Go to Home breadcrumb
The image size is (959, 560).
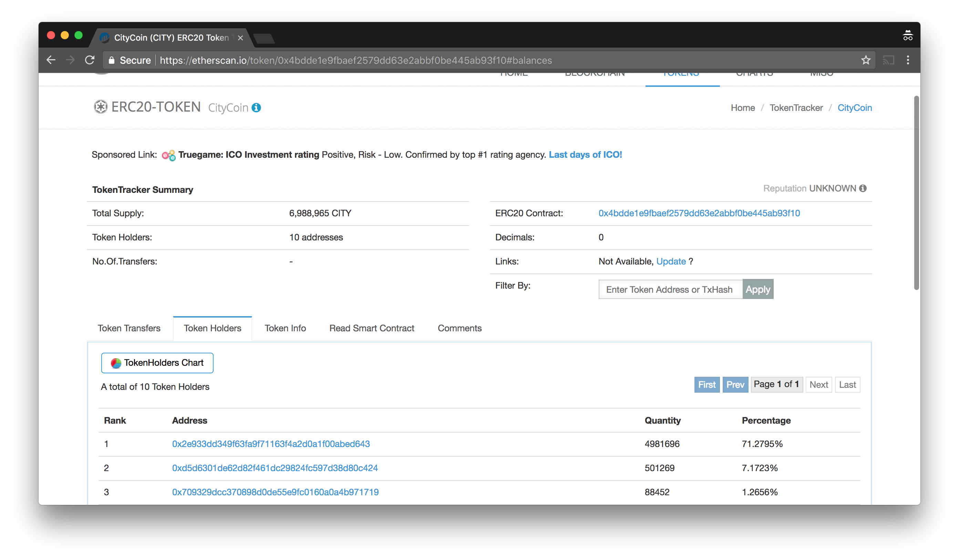742,108
